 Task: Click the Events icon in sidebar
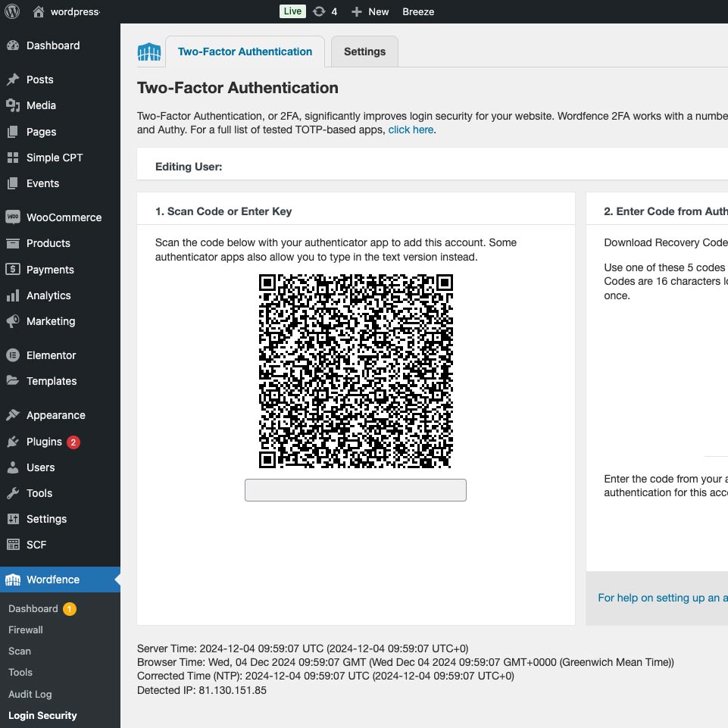[13, 183]
